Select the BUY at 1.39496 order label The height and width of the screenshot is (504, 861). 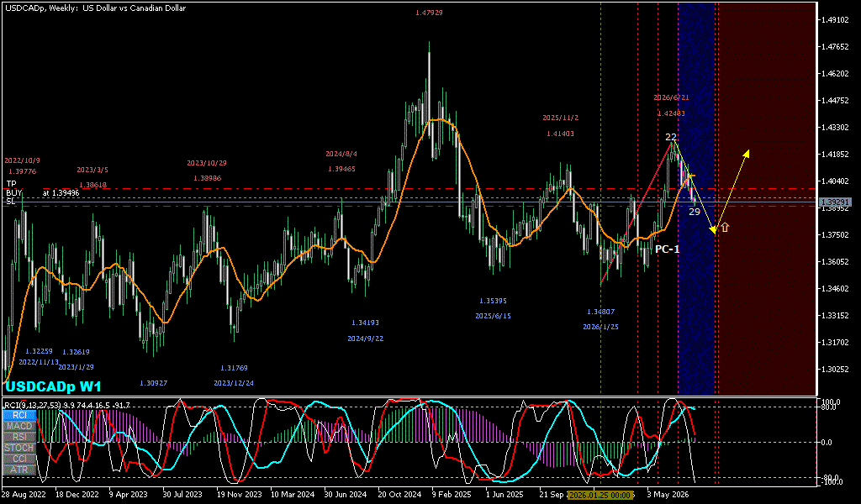[x=43, y=193]
